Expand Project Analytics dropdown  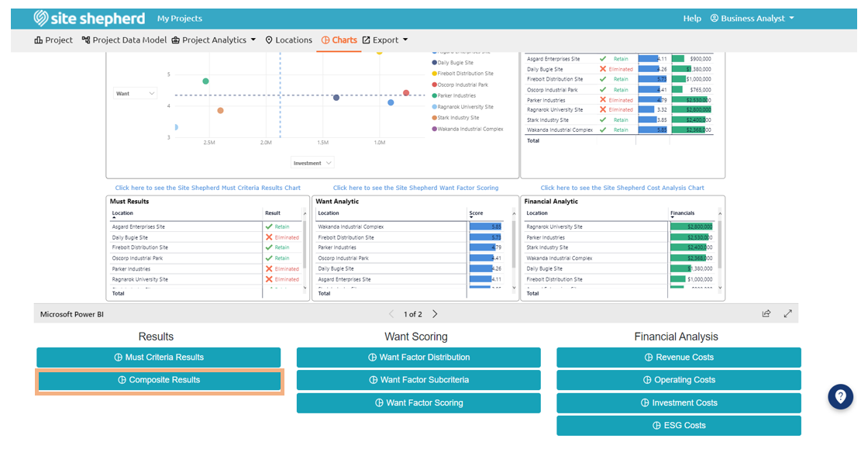click(214, 40)
